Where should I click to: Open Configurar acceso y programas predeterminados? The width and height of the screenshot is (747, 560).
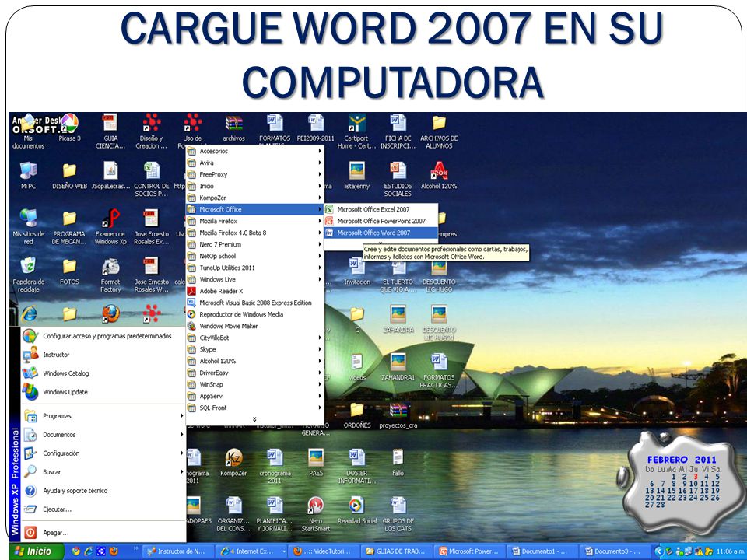pyautogui.click(x=103, y=336)
